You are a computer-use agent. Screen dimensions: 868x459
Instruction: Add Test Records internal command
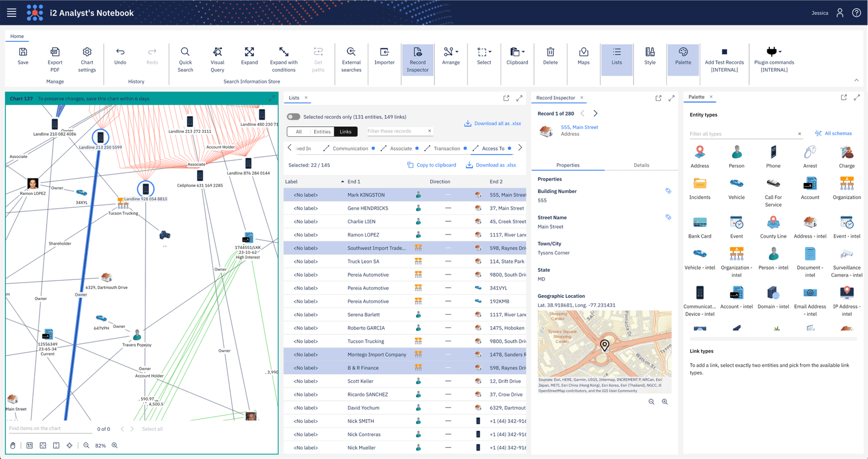click(x=724, y=59)
